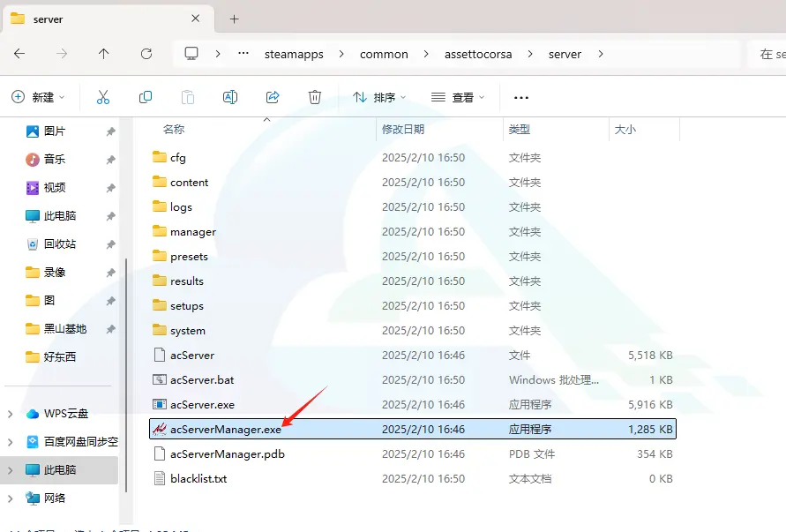Open a new tab with plus button
Image resolution: width=786 pixels, height=532 pixels.
tap(234, 19)
